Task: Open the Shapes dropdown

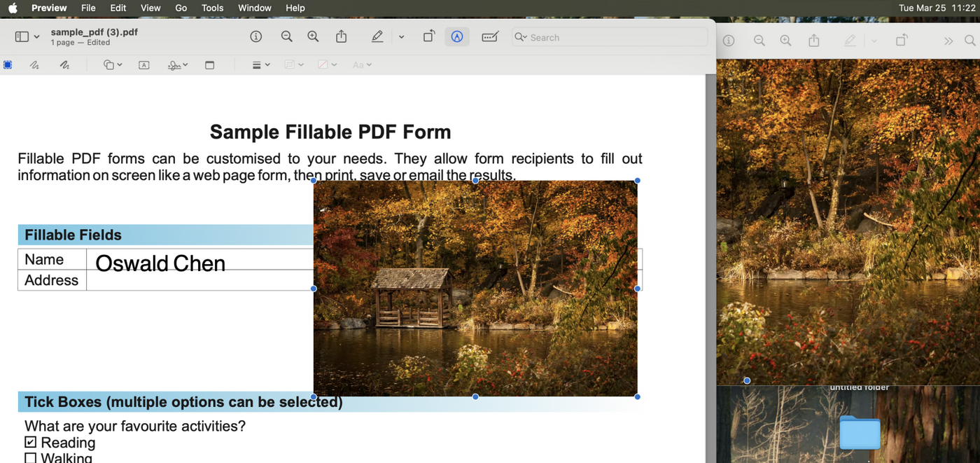Action: click(x=112, y=64)
